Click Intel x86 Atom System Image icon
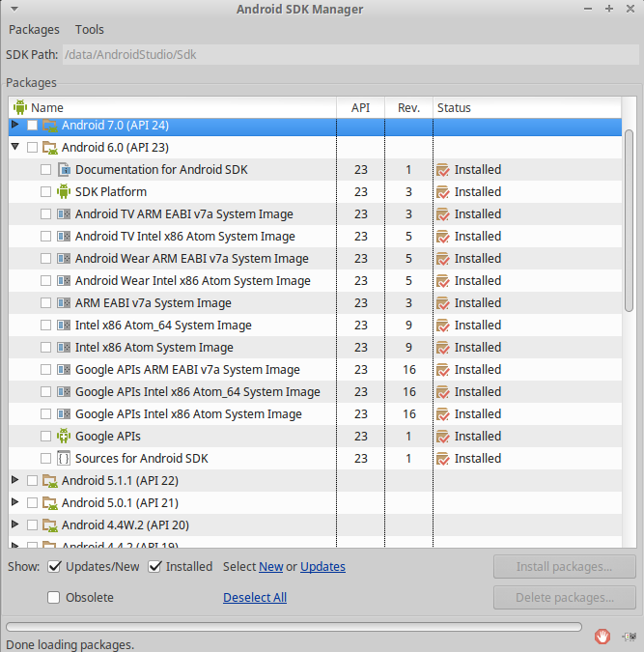 64,347
